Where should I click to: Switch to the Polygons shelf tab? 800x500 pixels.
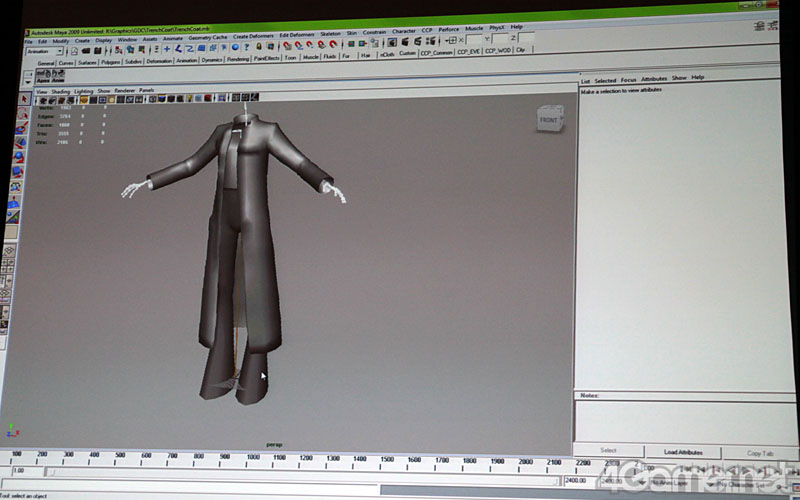pyautogui.click(x=110, y=61)
